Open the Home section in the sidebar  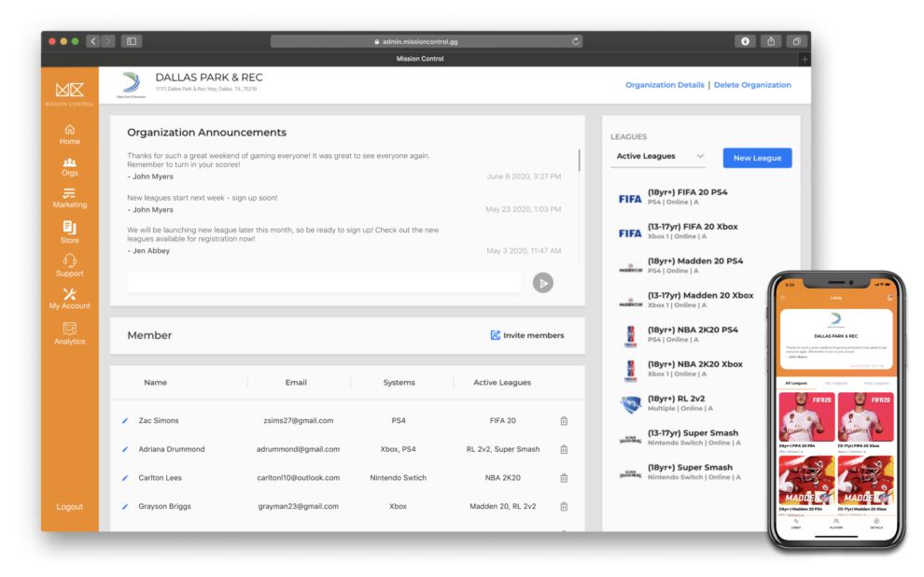coord(69,134)
